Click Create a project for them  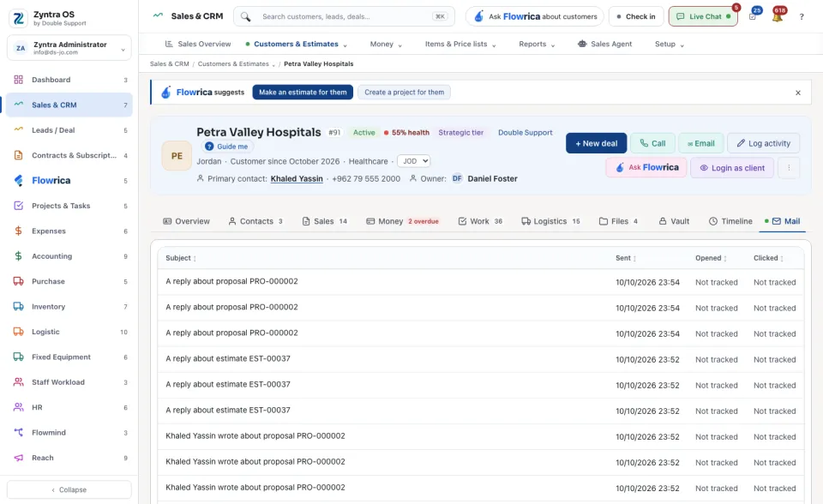(x=404, y=93)
